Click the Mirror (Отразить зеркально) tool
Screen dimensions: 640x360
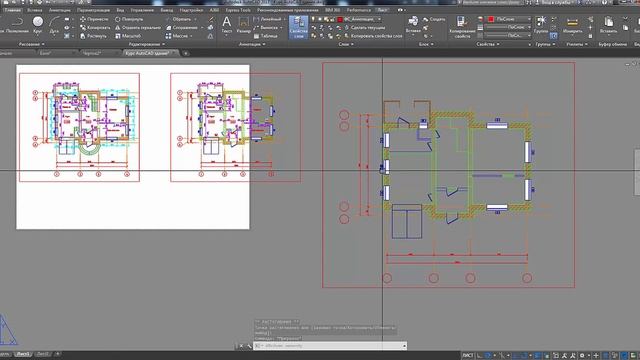pyautogui.click(x=138, y=27)
